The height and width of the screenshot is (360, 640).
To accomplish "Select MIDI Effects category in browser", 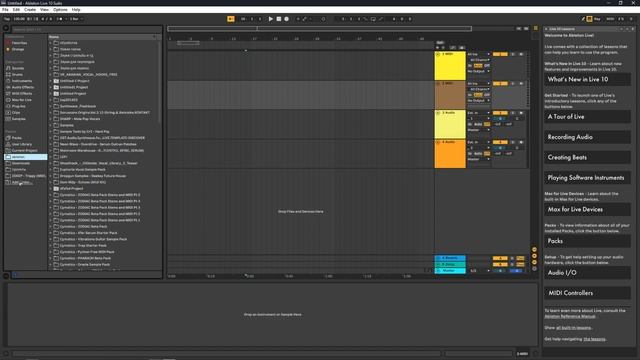I will pos(22,93).
